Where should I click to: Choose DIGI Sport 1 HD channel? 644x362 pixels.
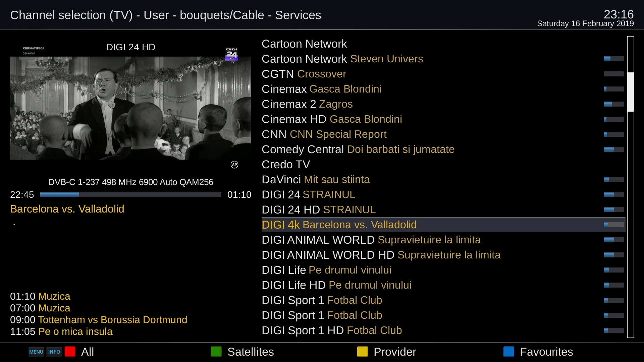(x=331, y=330)
